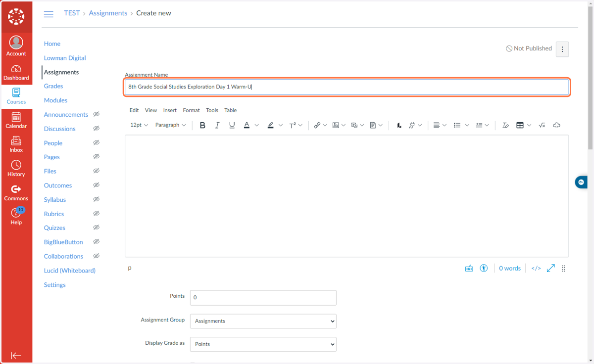This screenshot has width=594, height=364.
Task: Open the Insert menu of the editor
Action: (170, 110)
